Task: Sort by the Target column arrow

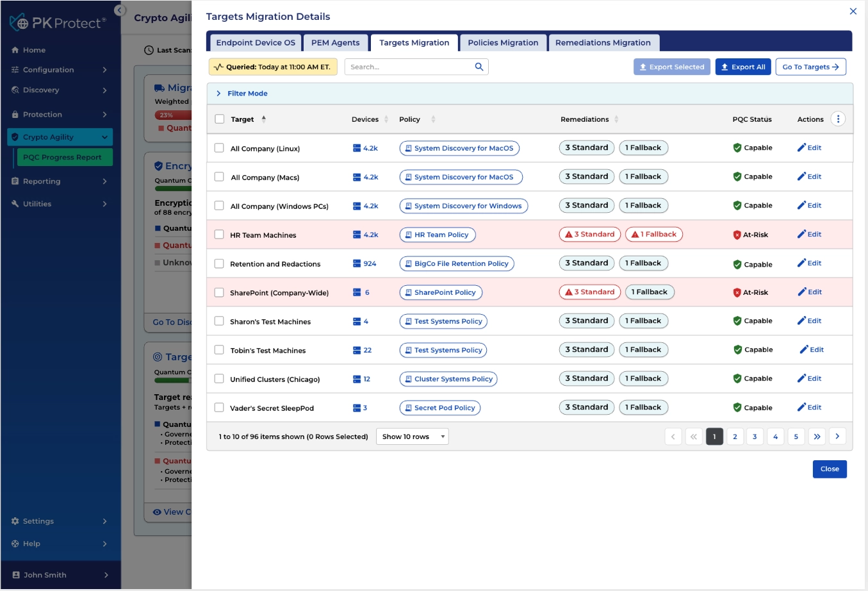Action: click(x=264, y=119)
